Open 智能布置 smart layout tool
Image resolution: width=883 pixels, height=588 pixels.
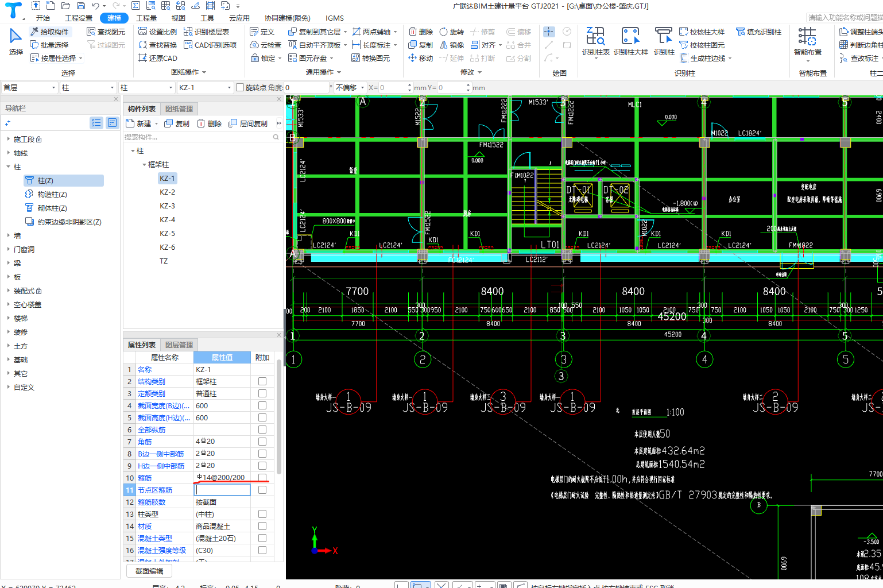808,43
